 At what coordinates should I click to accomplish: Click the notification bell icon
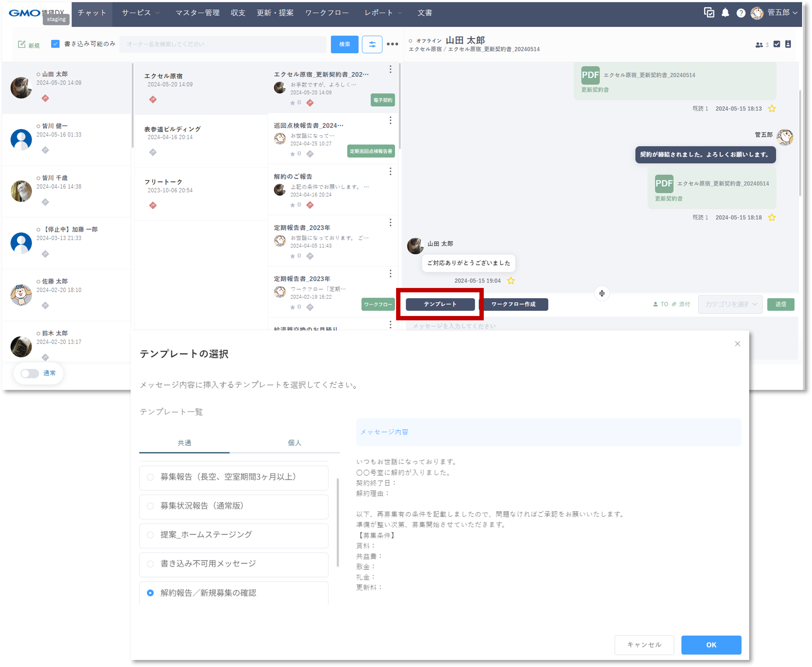pos(725,13)
